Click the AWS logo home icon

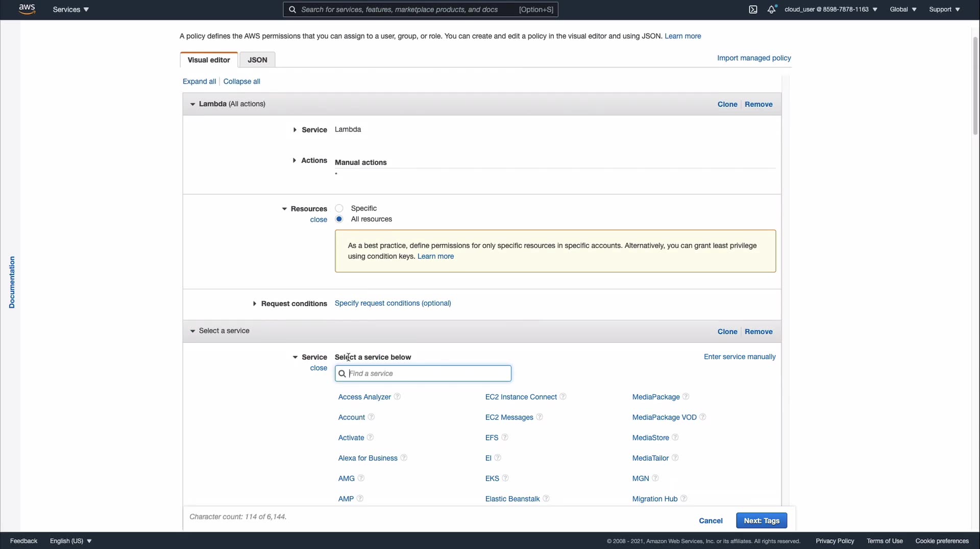27,9
